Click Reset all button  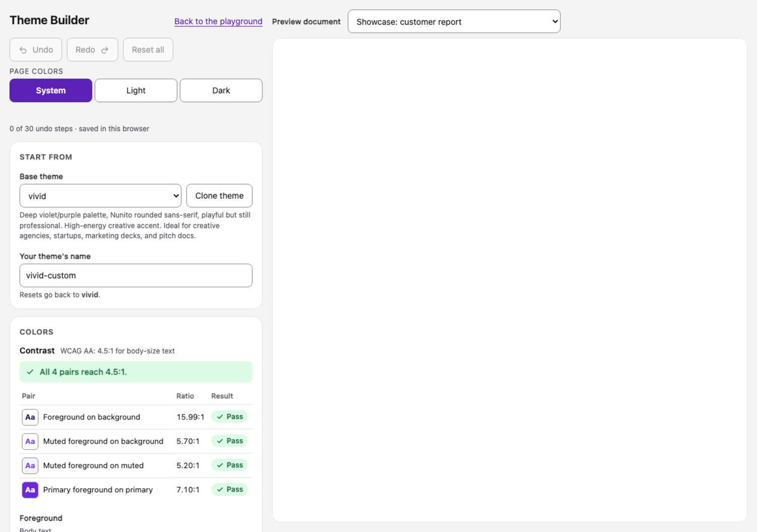148,50
